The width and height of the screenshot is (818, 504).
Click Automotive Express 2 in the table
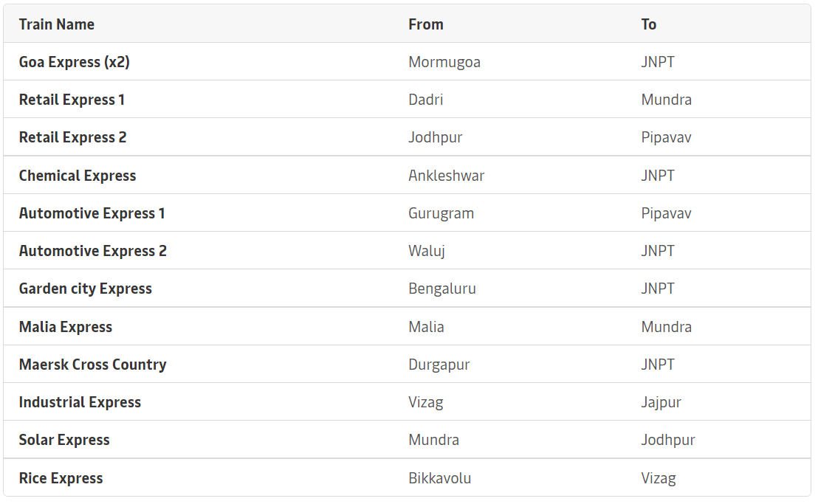[x=93, y=251]
